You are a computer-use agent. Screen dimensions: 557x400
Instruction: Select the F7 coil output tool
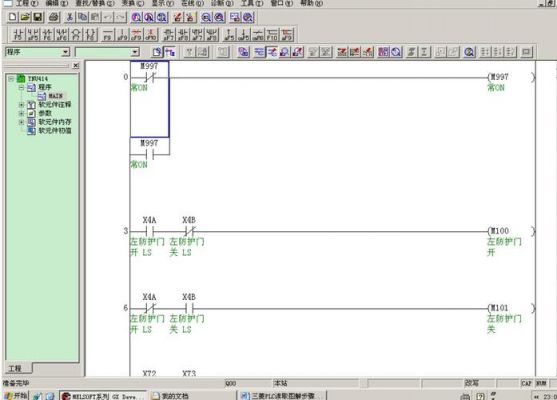tap(76, 35)
